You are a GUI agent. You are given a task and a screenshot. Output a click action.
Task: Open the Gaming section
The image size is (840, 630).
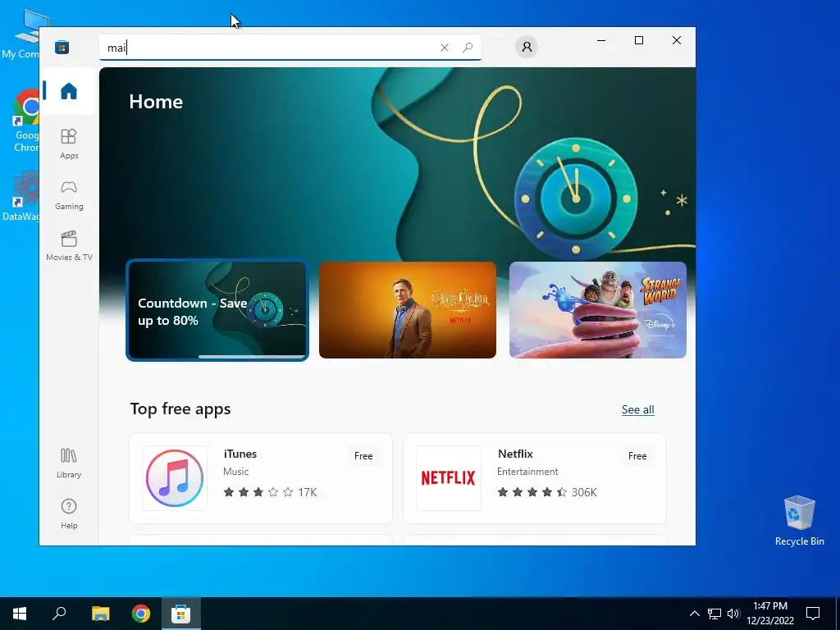(x=69, y=195)
